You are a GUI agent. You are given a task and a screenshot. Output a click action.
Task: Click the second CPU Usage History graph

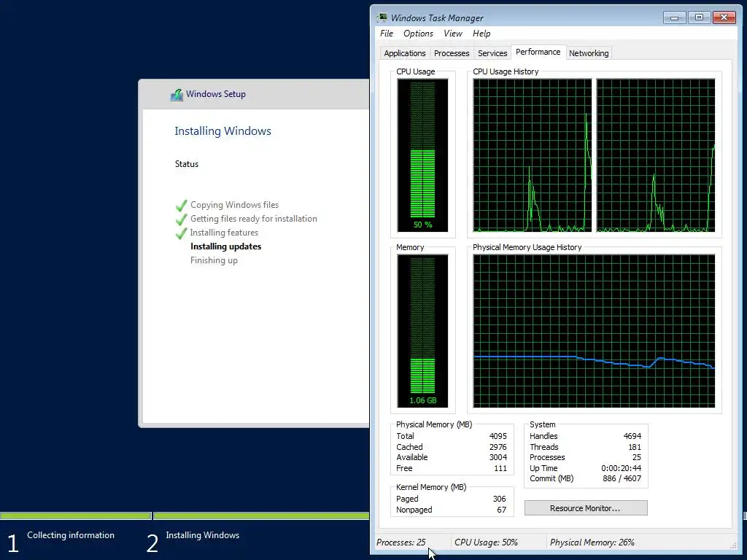pyautogui.click(x=656, y=155)
